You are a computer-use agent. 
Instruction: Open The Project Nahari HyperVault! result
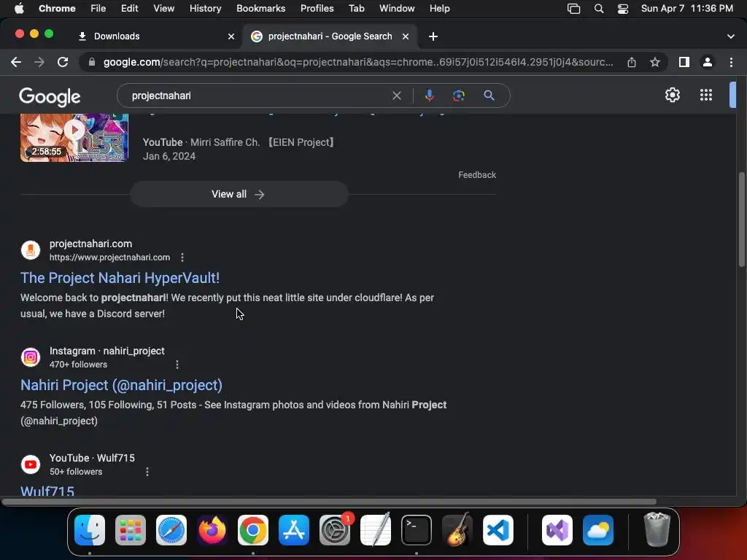[x=120, y=278]
